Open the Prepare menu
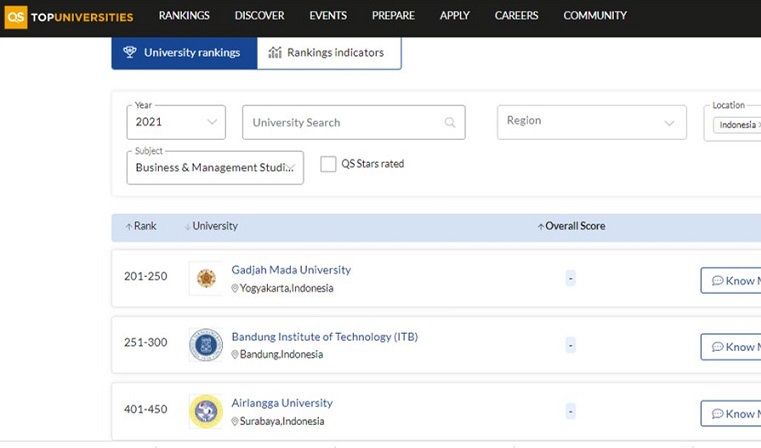Viewport: 761px width, 448px height. 393,16
